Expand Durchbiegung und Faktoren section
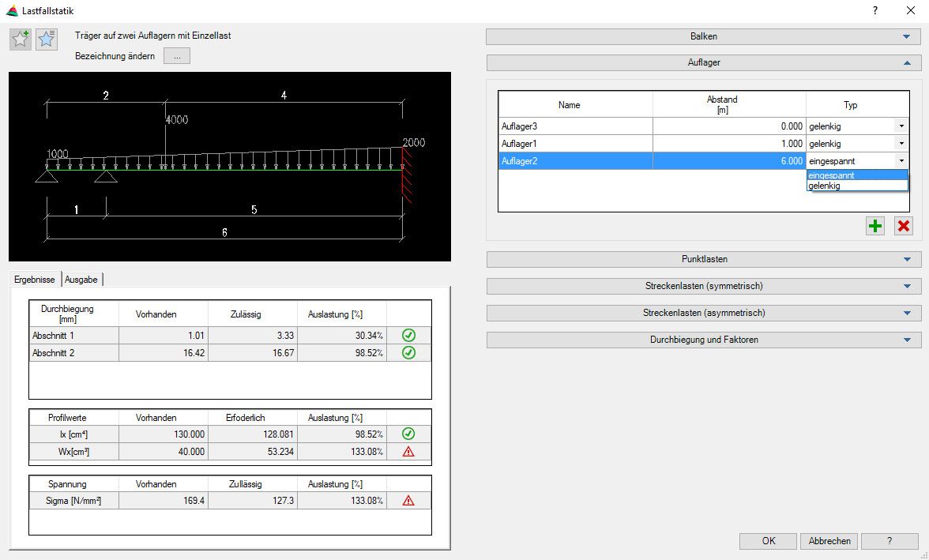 coord(703,340)
